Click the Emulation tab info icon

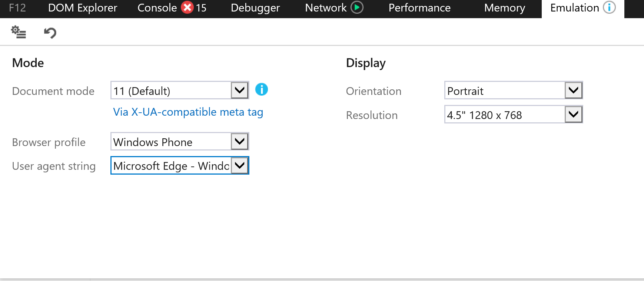point(609,7)
